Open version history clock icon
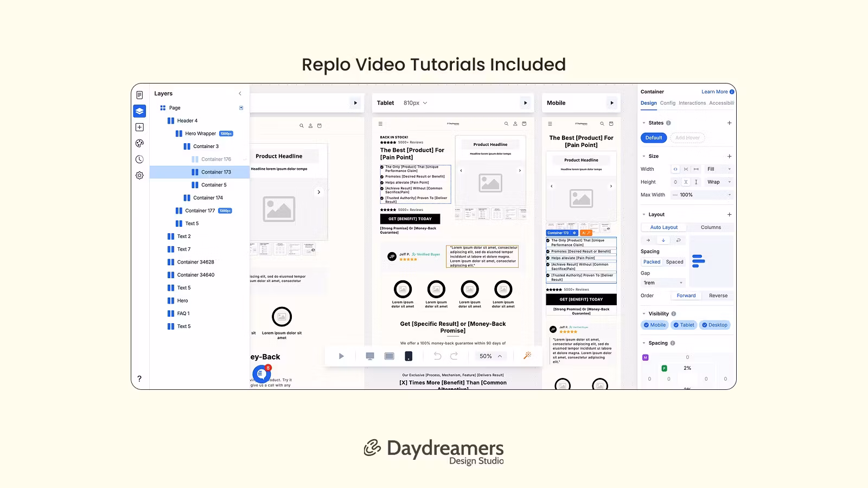868x488 pixels. point(139,159)
